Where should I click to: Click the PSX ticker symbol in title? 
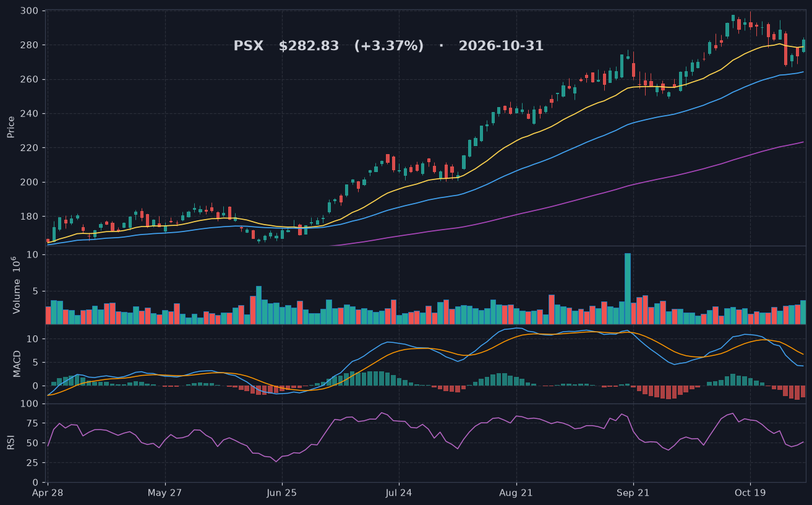tap(248, 46)
